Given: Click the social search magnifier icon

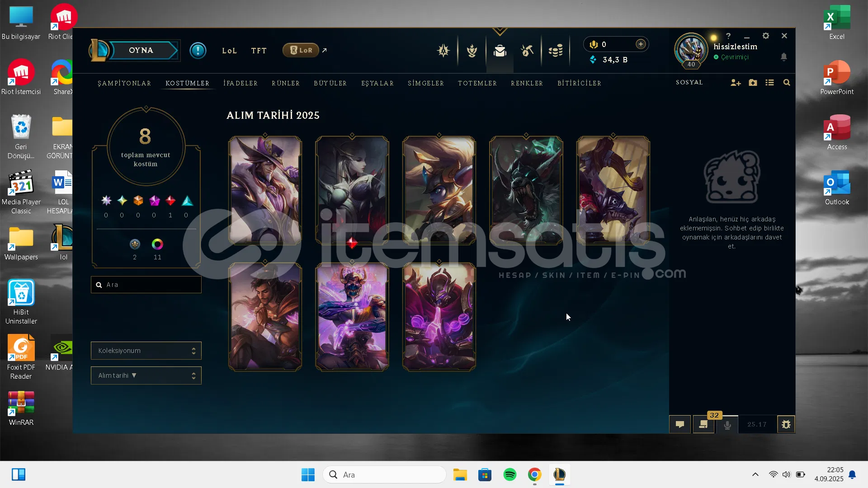Looking at the screenshot, I should [x=787, y=83].
